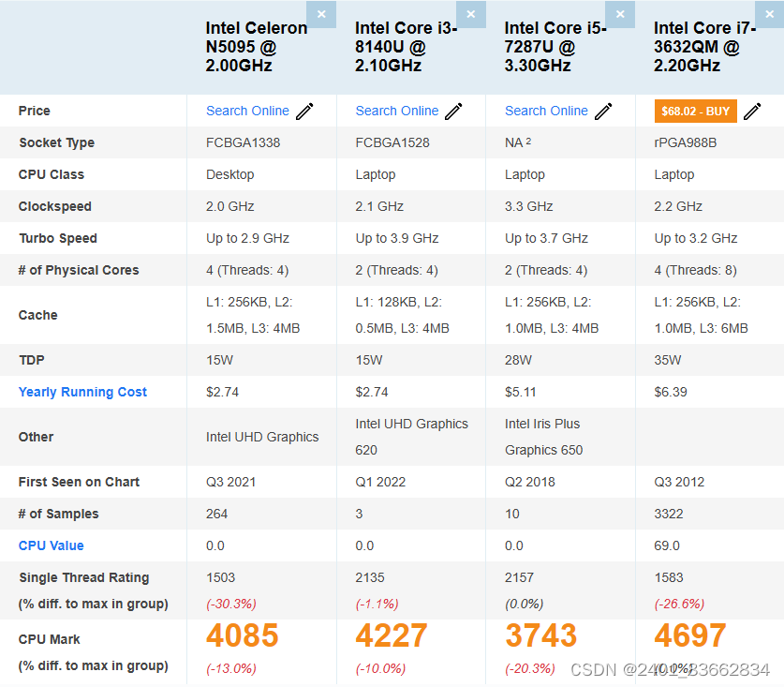
Task: Click the (-13.0%) CPU Mark difference
Action: pos(231,668)
